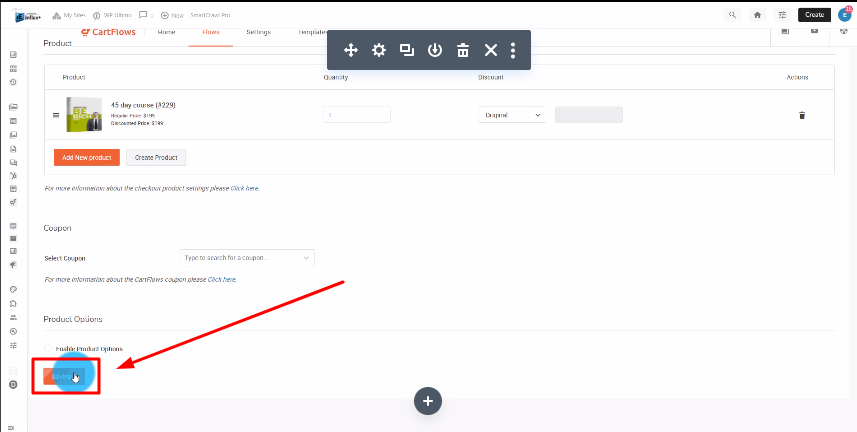Click the Create Product button
This screenshot has width=857, height=432.
tap(156, 157)
